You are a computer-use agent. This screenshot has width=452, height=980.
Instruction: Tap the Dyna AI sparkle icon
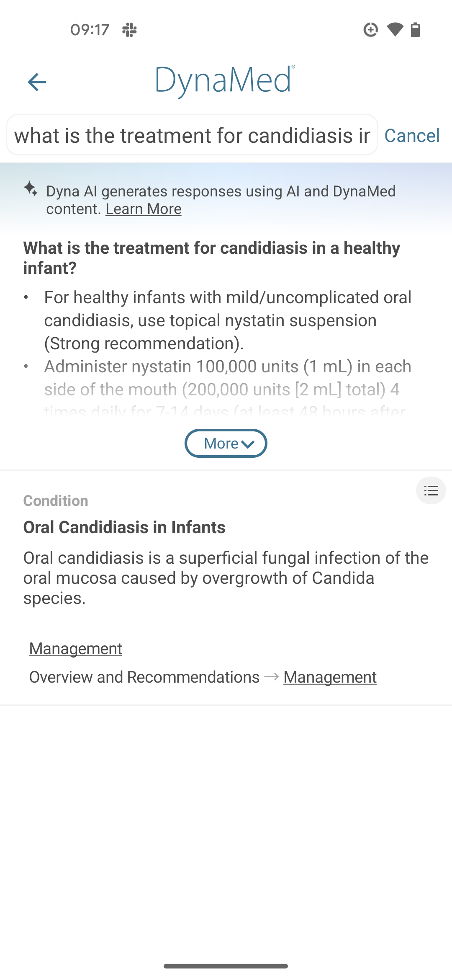[31, 188]
